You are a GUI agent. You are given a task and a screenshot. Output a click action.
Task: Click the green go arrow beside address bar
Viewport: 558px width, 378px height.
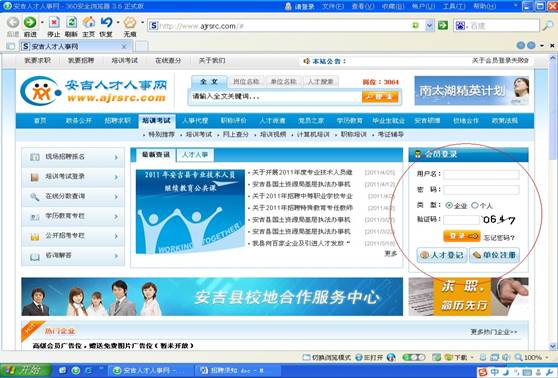click(x=443, y=25)
